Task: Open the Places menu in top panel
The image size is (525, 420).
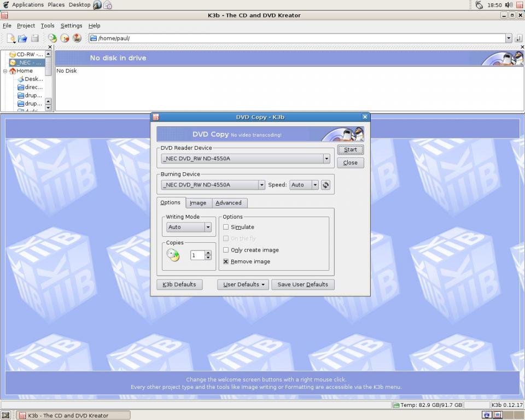Action: click(x=56, y=5)
